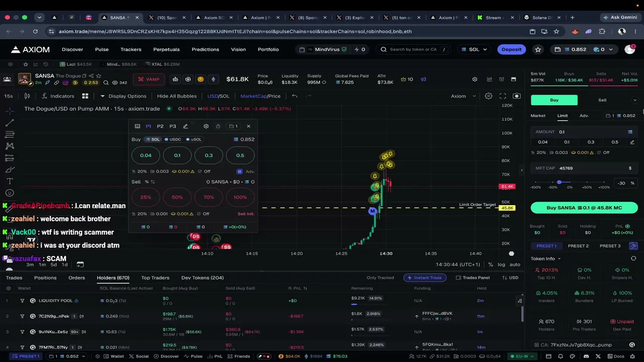Select the brush drawing tool
Screen dimensions: 644x362
point(10,169)
